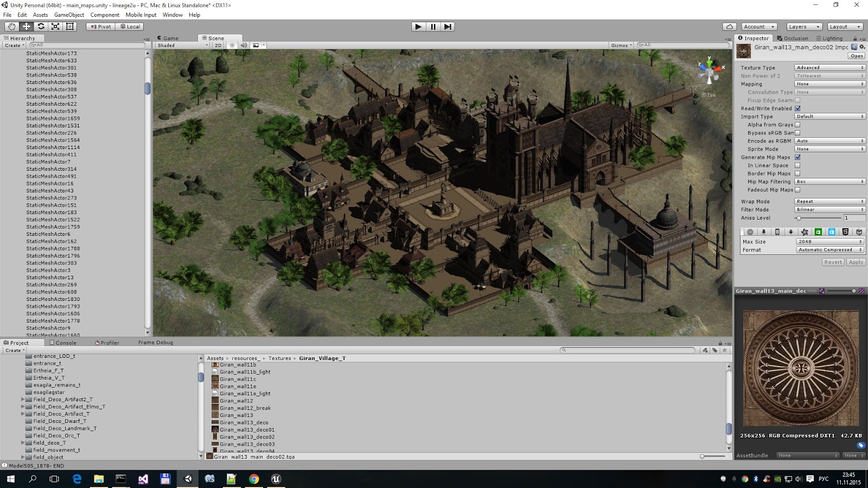Viewport: 868px width, 488px height.
Task: Uncheck Generate Mip Maps in the Inspector
Action: (797, 157)
